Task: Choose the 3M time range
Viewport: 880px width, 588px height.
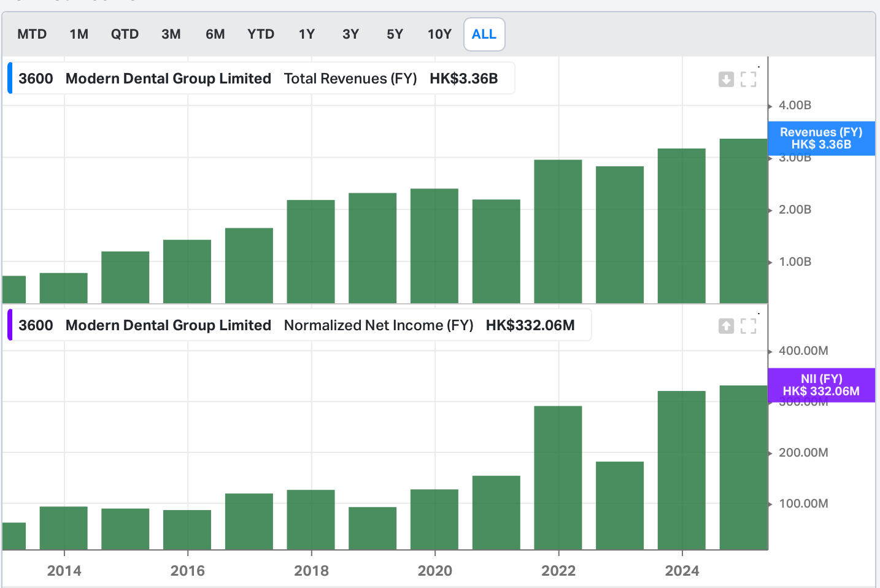Action: tap(171, 34)
